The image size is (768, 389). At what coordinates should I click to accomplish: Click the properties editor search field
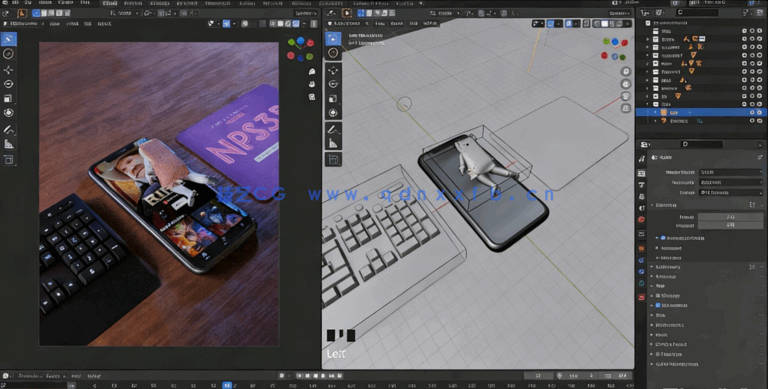click(701, 144)
